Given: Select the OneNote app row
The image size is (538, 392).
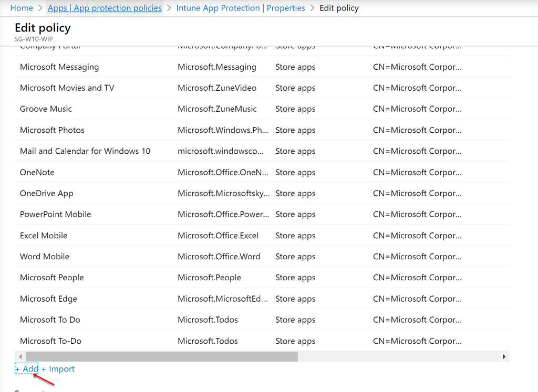Looking at the screenshot, I should [37, 173].
